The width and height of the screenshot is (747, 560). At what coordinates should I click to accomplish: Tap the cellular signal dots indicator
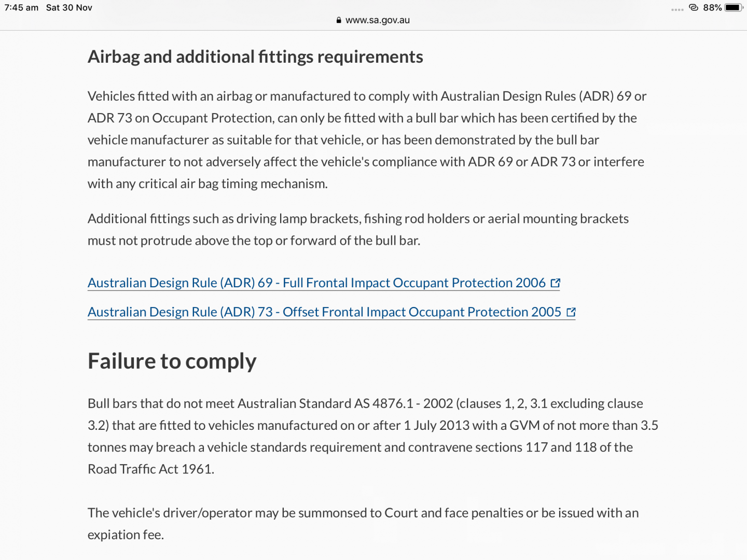677,9
